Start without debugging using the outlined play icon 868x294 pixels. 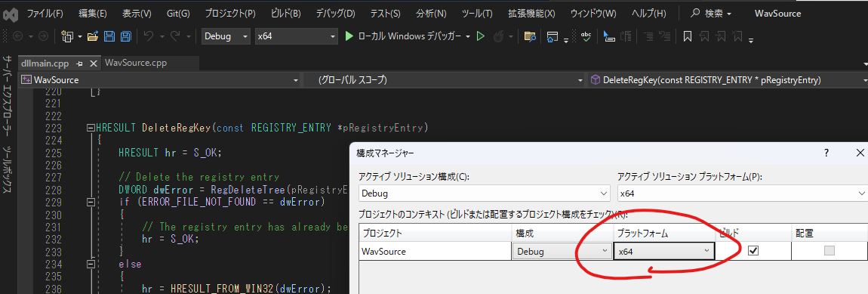tap(481, 36)
